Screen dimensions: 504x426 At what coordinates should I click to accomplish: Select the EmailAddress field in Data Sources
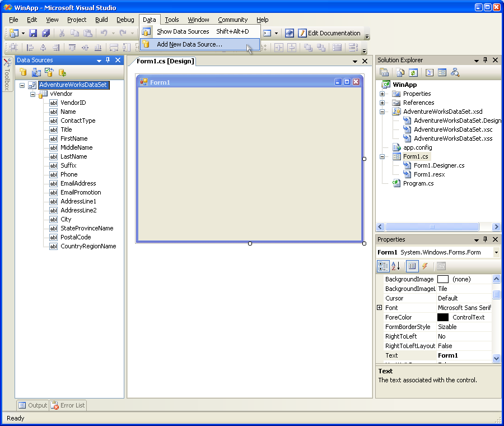78,183
